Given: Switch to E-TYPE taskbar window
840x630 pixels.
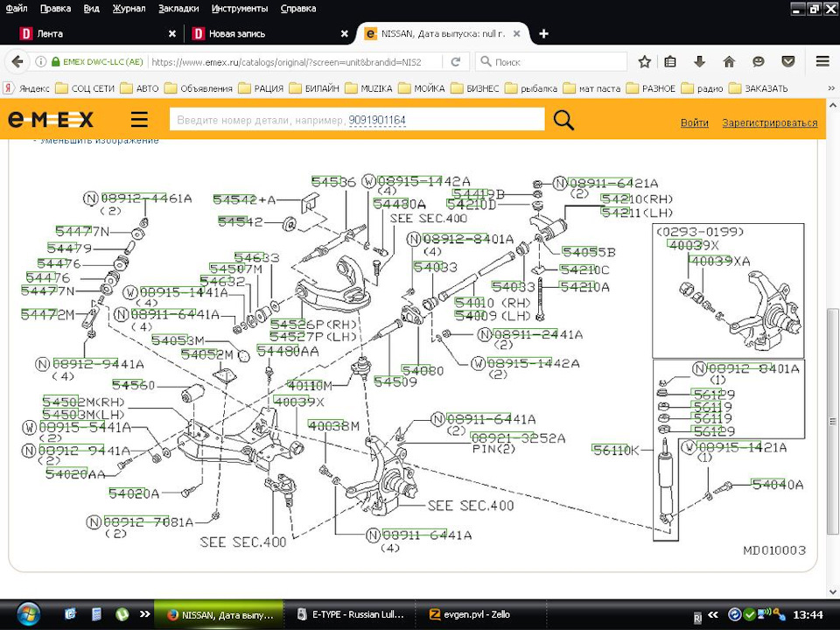Looking at the screenshot, I should tap(351, 614).
